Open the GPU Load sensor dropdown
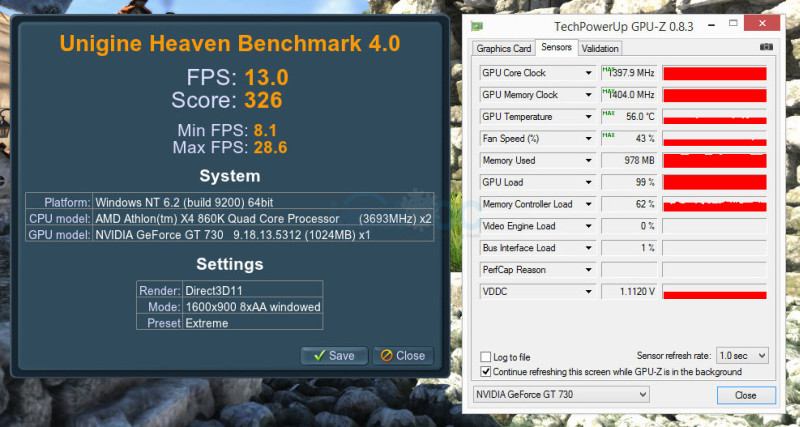 588,183
